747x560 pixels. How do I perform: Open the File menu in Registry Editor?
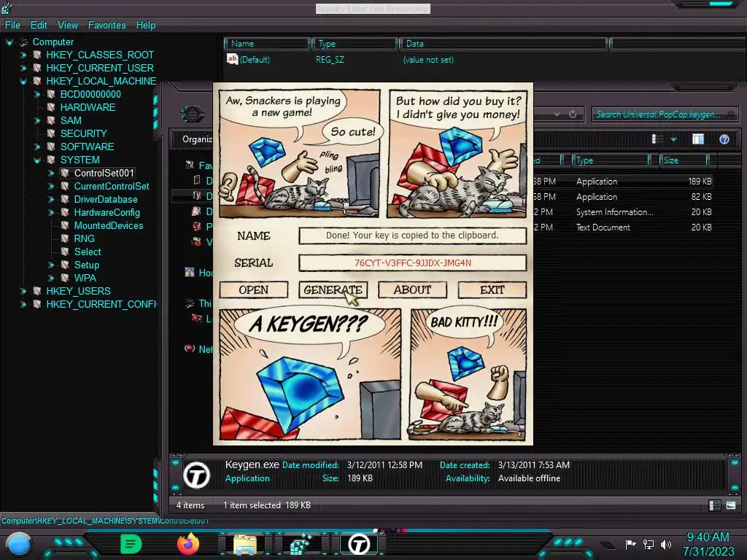coord(12,26)
